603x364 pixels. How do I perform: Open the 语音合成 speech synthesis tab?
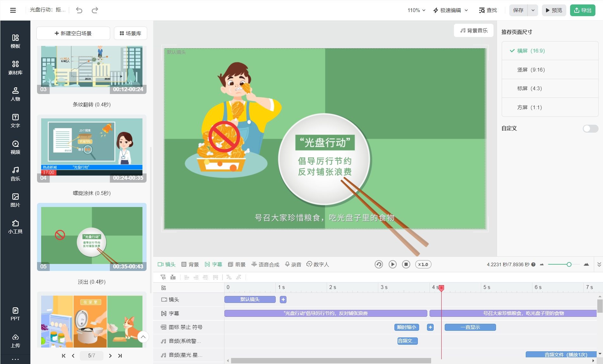(265, 264)
